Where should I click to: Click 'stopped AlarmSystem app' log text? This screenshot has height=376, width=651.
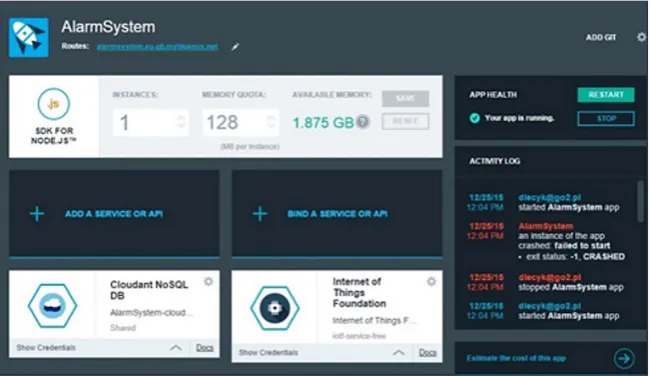coord(570,287)
